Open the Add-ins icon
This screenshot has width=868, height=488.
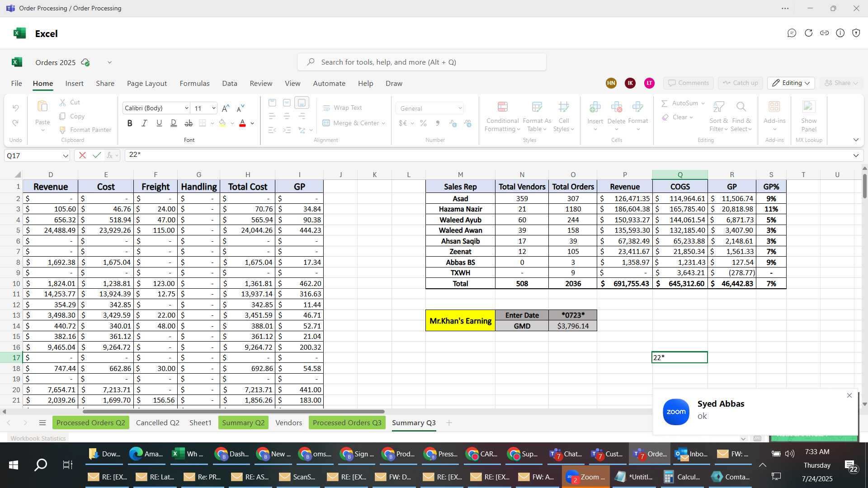774,107
